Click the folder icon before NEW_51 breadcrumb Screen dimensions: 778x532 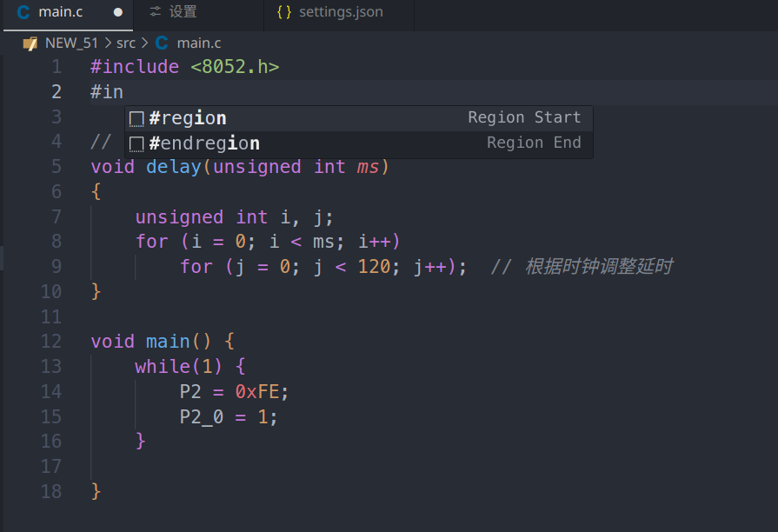pos(30,43)
